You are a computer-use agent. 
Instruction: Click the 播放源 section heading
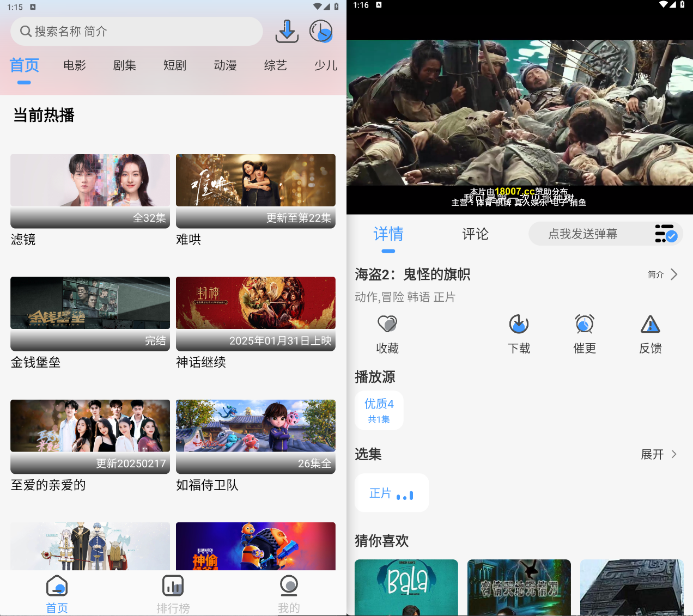pyautogui.click(x=375, y=377)
